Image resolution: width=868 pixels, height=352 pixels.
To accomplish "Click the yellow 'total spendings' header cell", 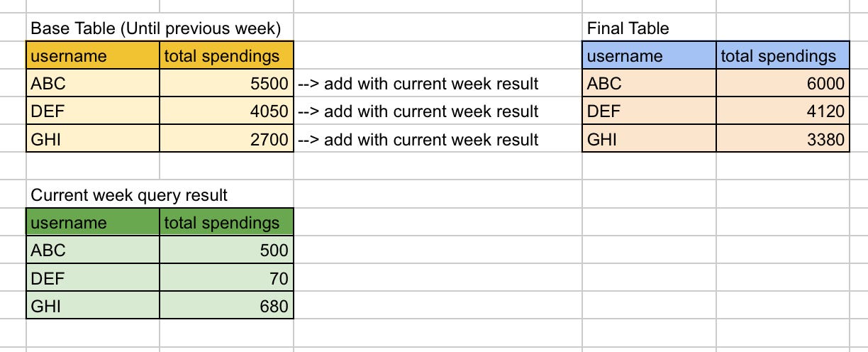I will pyautogui.click(x=226, y=56).
